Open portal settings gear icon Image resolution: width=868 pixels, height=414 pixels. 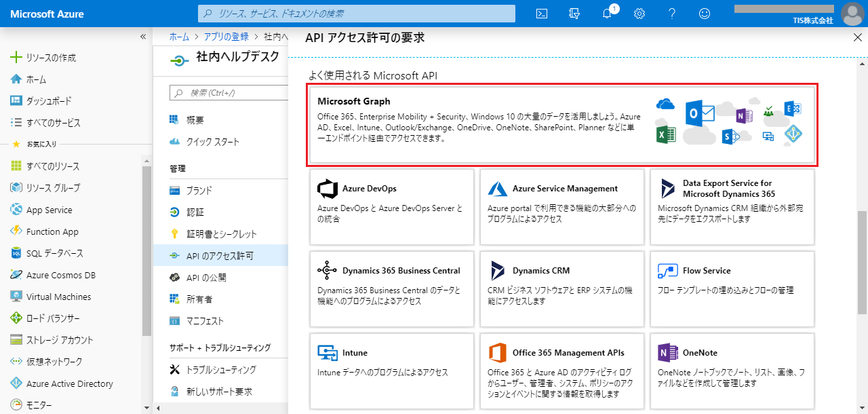(639, 14)
